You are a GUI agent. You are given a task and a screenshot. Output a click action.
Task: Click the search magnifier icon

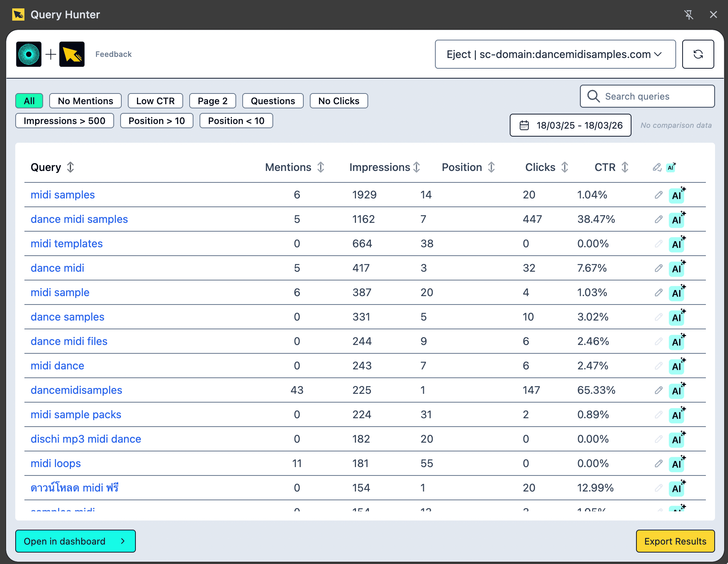pyautogui.click(x=593, y=96)
